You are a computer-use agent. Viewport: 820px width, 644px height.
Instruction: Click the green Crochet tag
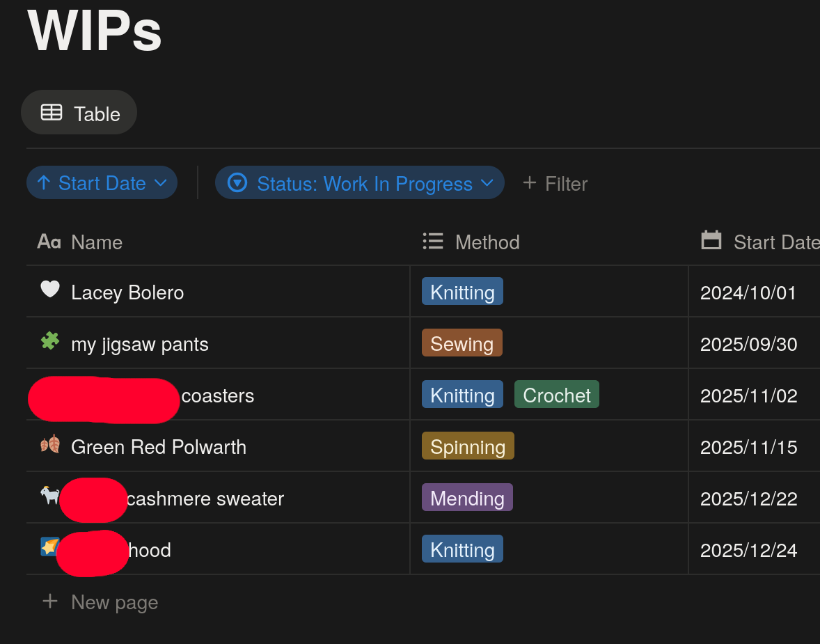[x=556, y=395]
